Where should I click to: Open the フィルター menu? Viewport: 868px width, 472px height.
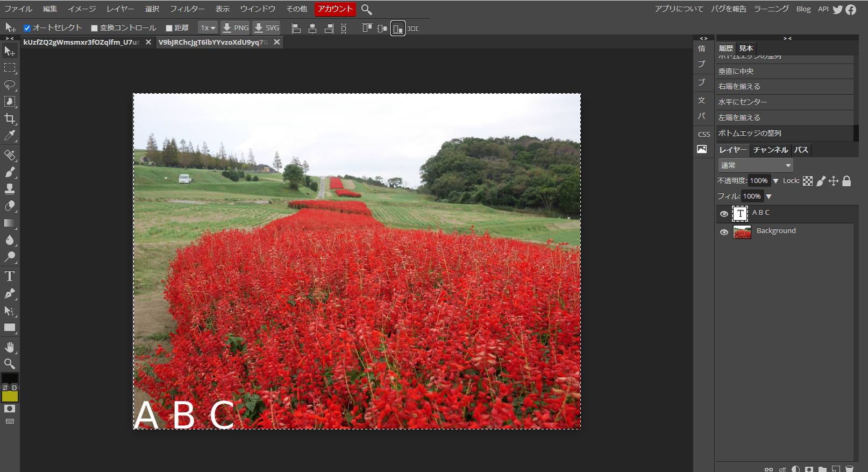click(x=187, y=9)
